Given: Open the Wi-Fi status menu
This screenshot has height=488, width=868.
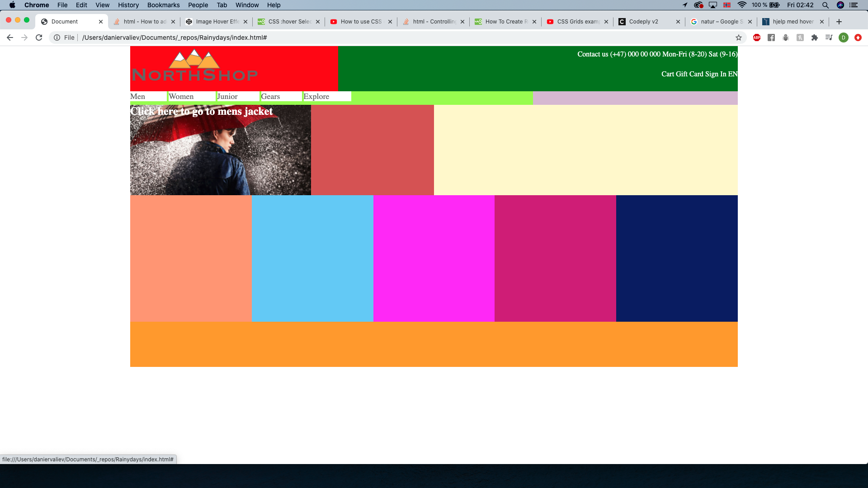Looking at the screenshot, I should tap(742, 5).
